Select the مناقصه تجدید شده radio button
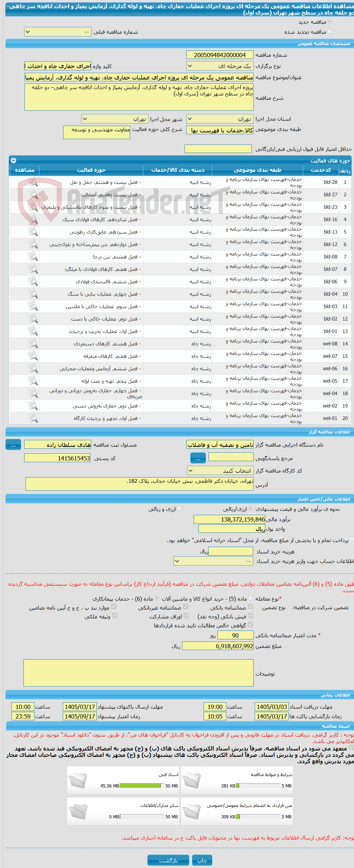 330,32
